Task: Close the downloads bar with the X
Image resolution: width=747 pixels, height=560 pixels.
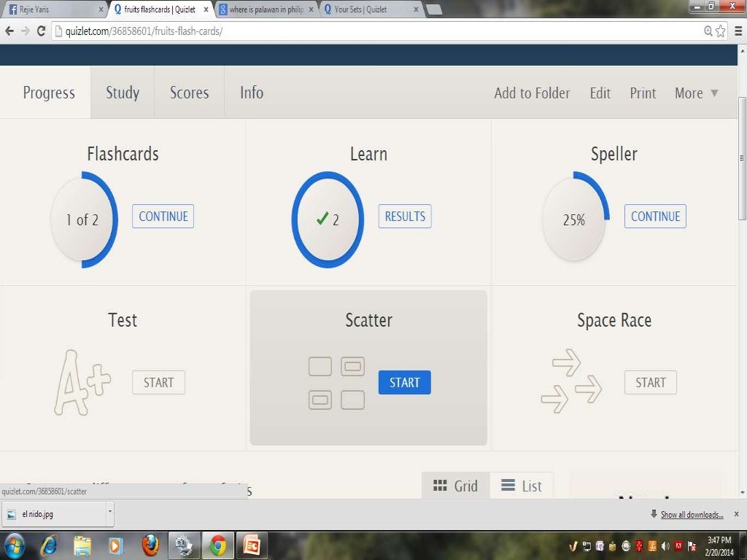Action: point(737,514)
